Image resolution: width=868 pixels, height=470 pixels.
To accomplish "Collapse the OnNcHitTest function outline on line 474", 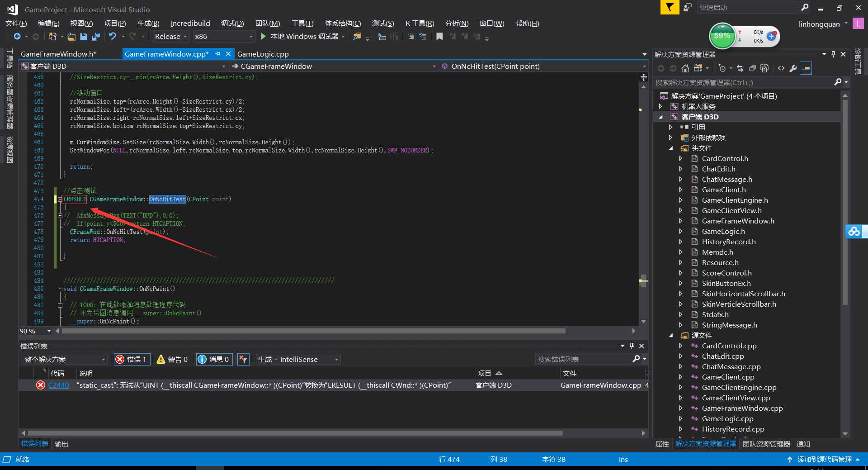I will tap(60, 199).
